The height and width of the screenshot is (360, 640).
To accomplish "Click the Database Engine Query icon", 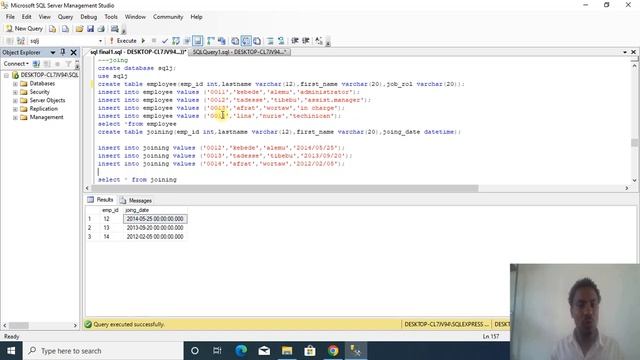I will point(52,29).
